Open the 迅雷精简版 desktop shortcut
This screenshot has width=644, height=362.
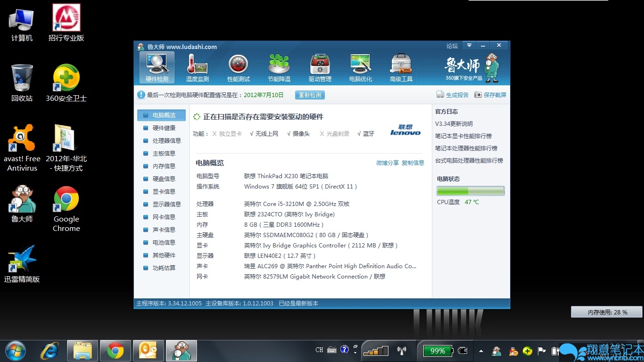22,264
